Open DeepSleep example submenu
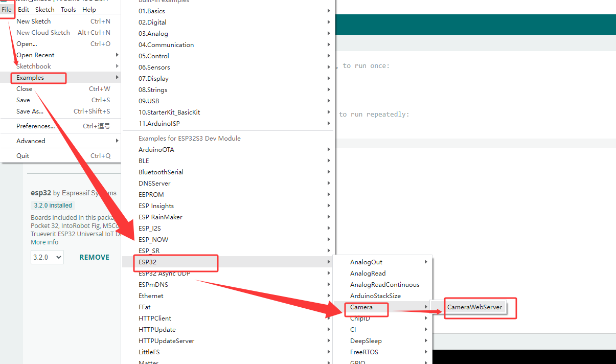The height and width of the screenshot is (364, 616). pos(383,341)
